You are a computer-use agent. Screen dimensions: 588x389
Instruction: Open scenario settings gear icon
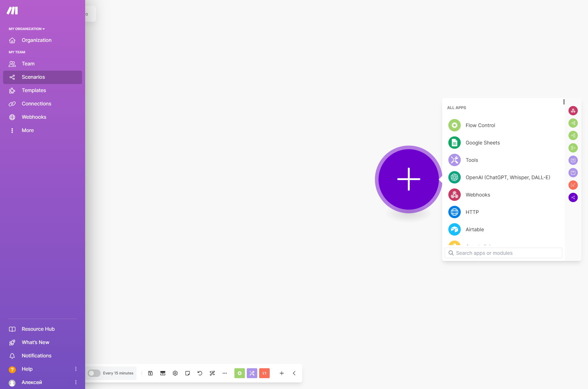(175, 373)
